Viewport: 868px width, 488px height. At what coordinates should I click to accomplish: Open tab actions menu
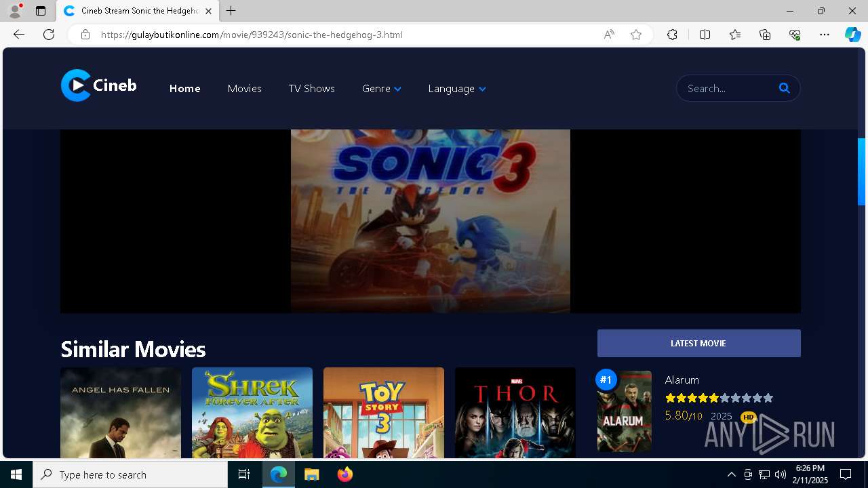coord(41,11)
